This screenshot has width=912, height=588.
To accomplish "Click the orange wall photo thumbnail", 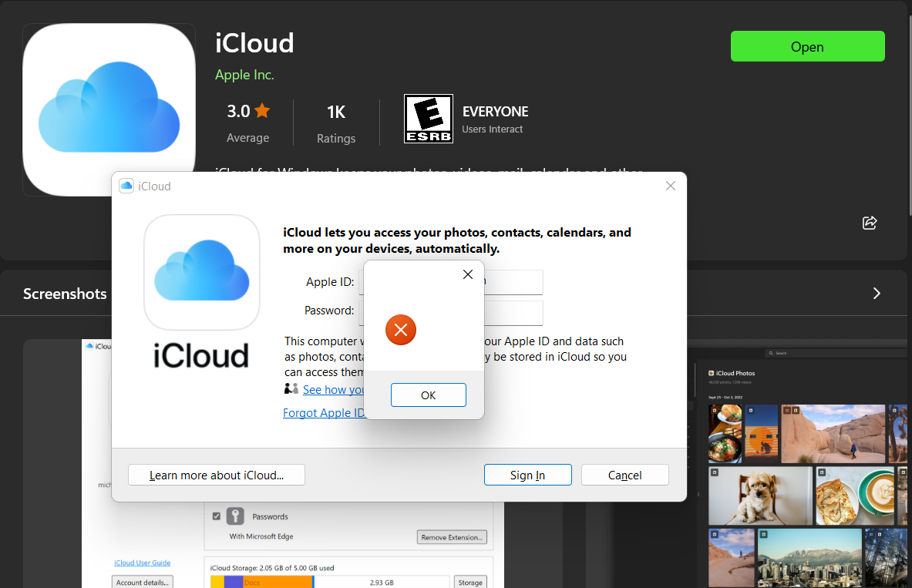I will (762, 434).
